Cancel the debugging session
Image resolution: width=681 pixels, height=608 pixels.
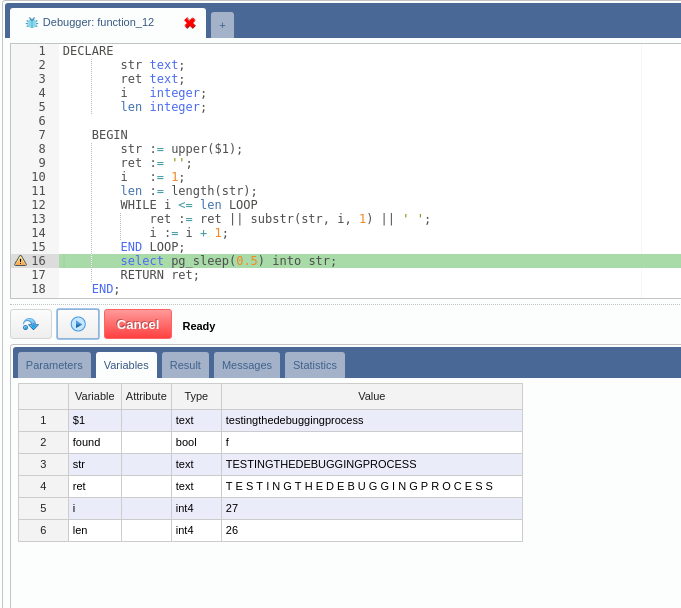coord(138,324)
